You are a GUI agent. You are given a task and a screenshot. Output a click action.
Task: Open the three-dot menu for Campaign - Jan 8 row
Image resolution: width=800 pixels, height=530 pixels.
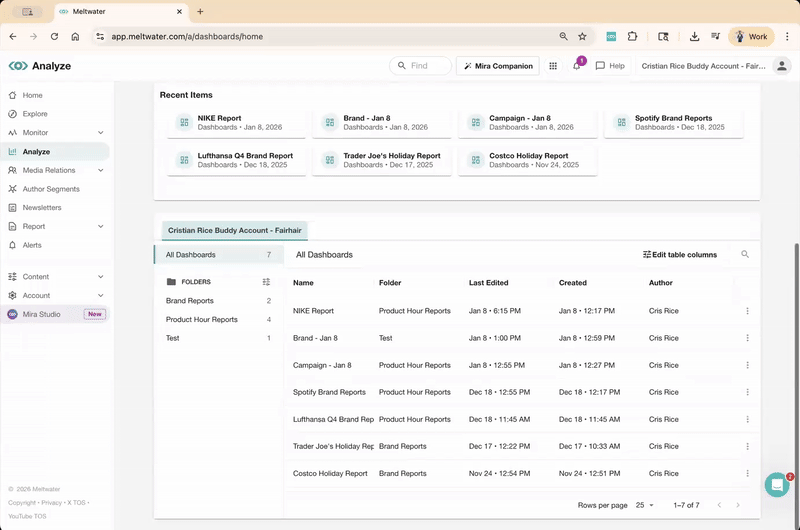[x=747, y=365]
